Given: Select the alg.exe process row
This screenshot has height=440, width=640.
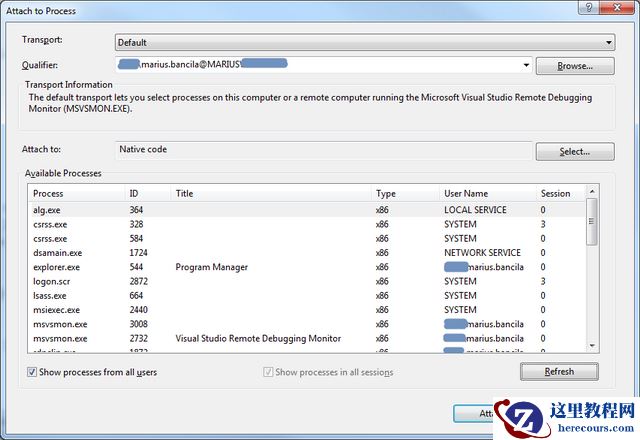Looking at the screenshot, I should pos(306,210).
